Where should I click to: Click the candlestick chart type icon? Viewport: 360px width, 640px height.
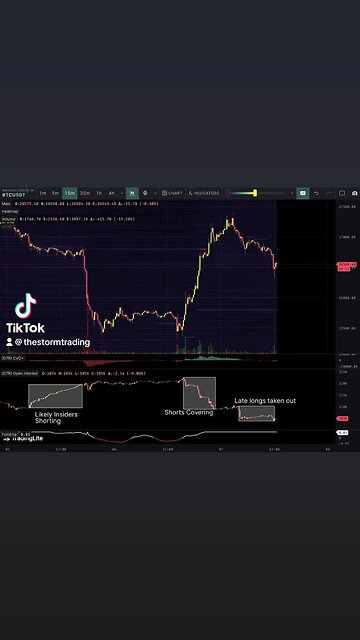click(x=132, y=193)
